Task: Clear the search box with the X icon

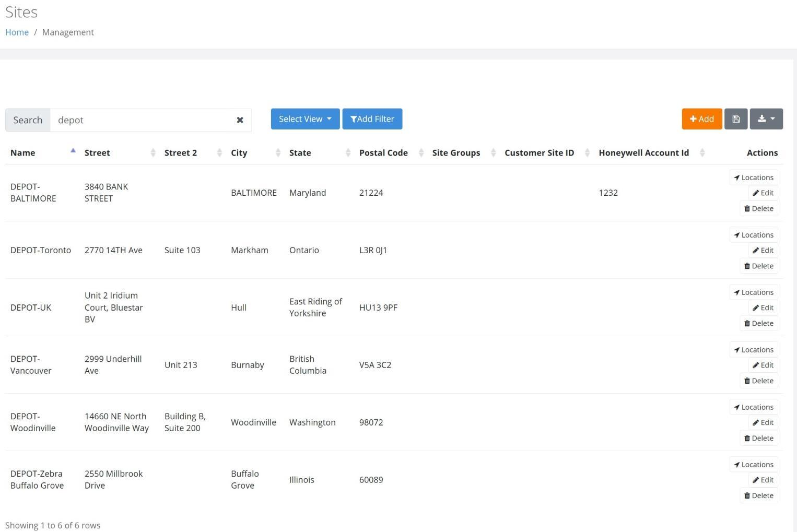Action: [x=240, y=120]
